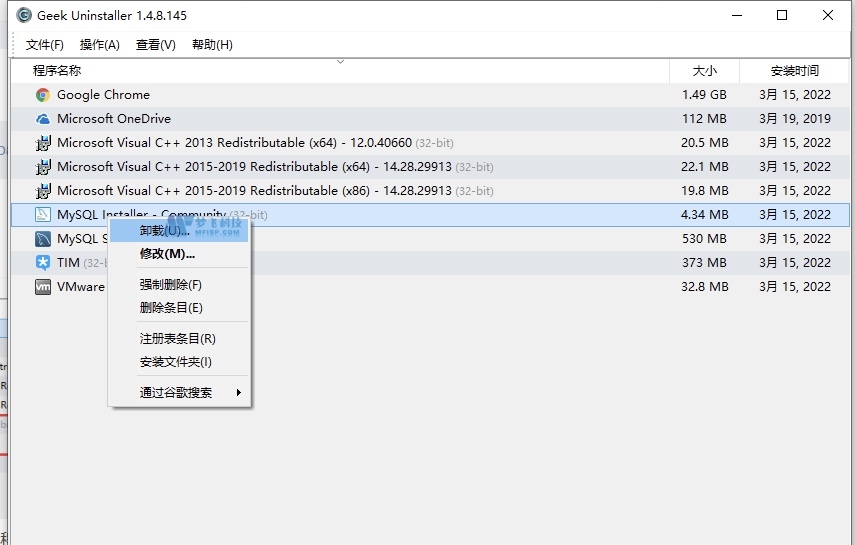Click the 32.8 MB size value
Viewport: 855px width, 545px height.
coord(705,287)
